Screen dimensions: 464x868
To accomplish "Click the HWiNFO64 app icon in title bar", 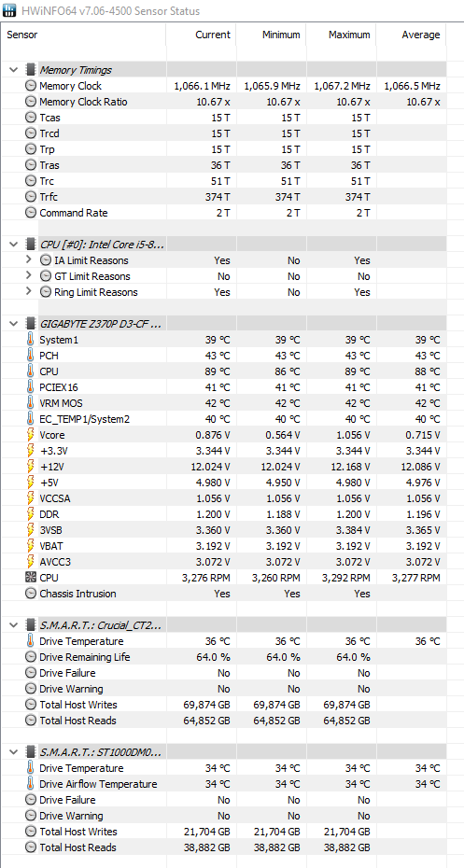I will [9, 10].
